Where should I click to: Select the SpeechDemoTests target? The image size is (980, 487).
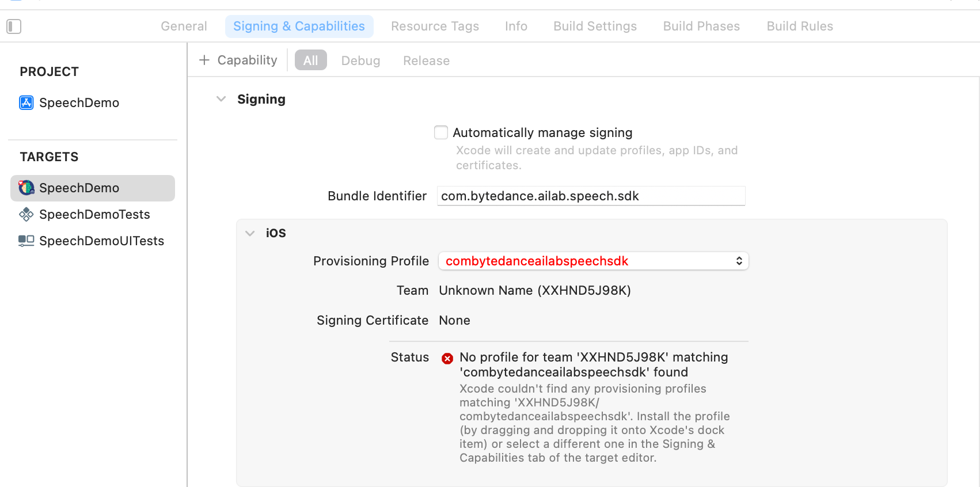coord(94,215)
